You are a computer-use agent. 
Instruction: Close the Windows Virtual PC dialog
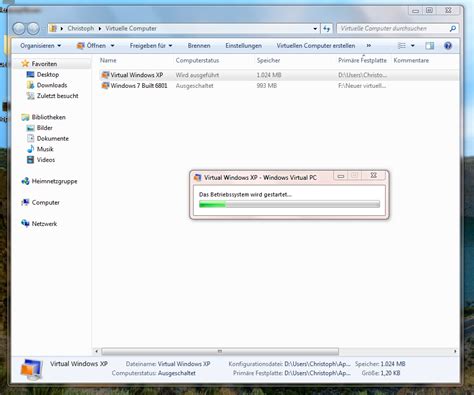click(x=374, y=176)
